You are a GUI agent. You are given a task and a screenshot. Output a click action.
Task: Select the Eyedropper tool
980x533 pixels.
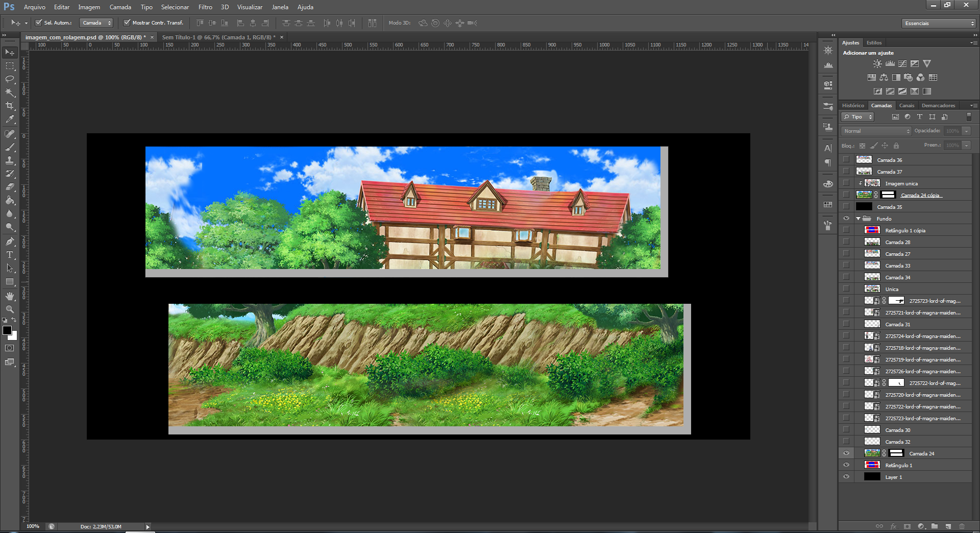click(10, 119)
